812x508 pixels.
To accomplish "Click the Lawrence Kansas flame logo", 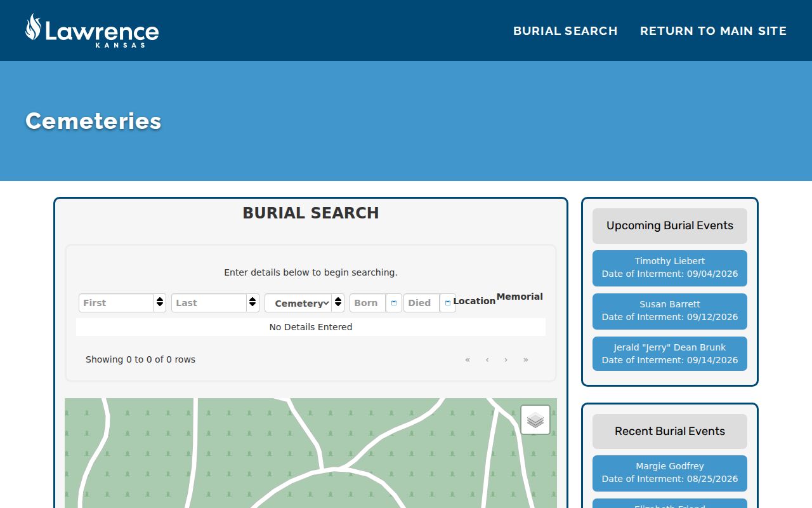I will tap(92, 30).
